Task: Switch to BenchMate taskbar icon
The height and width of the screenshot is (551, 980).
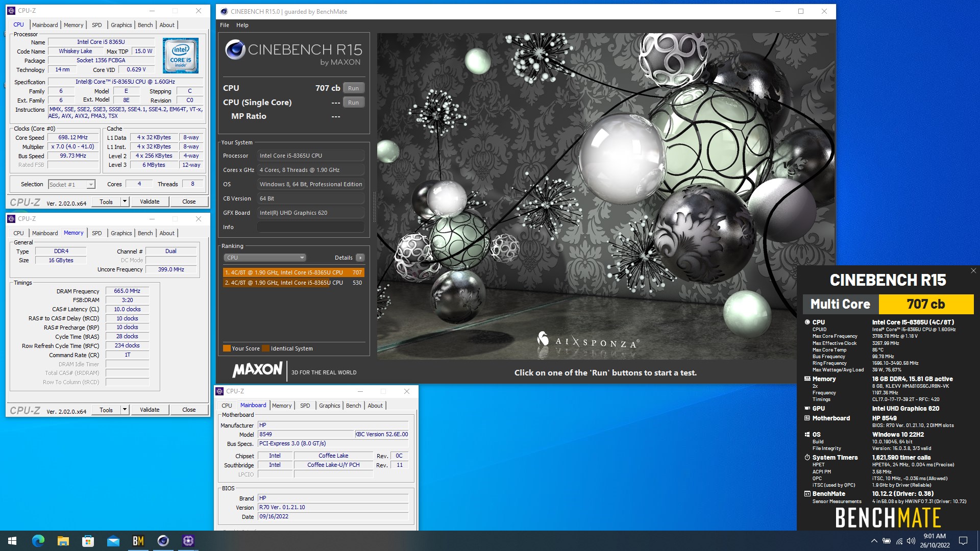Action: [x=138, y=541]
